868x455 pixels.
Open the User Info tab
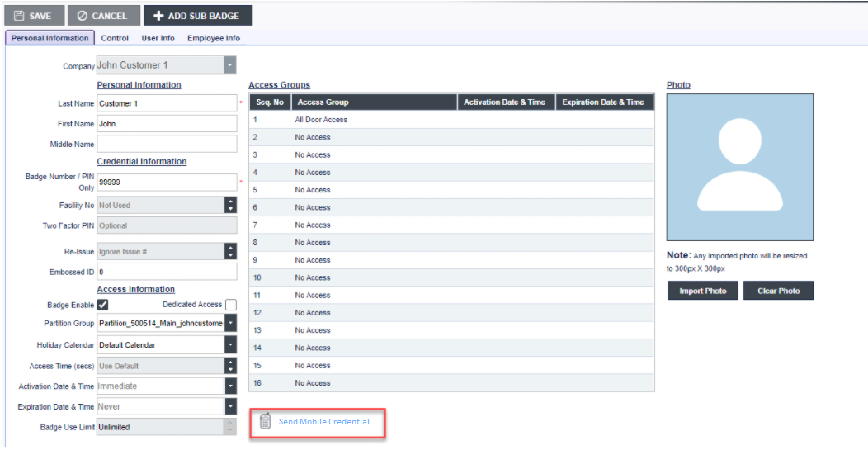click(158, 38)
